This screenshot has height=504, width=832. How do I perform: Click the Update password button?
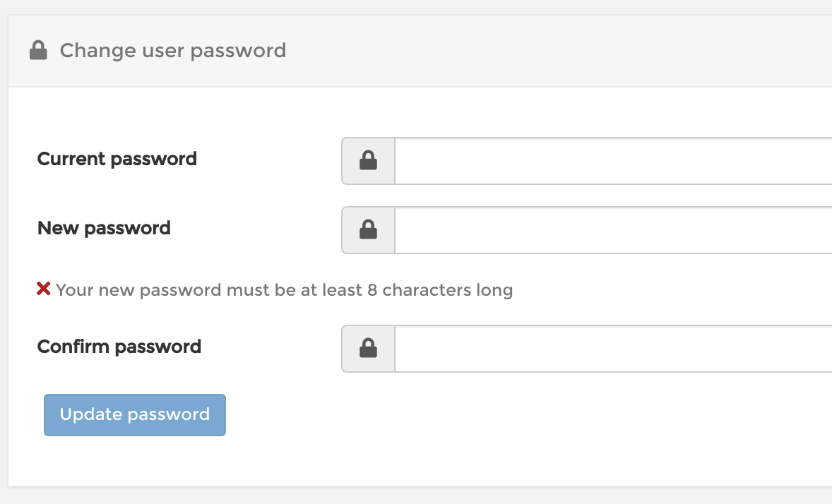pyautogui.click(x=135, y=415)
